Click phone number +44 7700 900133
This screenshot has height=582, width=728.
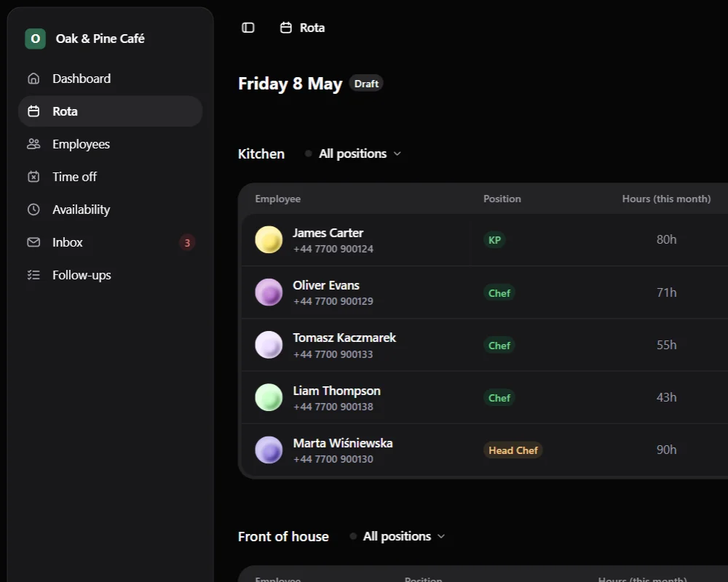[x=333, y=354]
